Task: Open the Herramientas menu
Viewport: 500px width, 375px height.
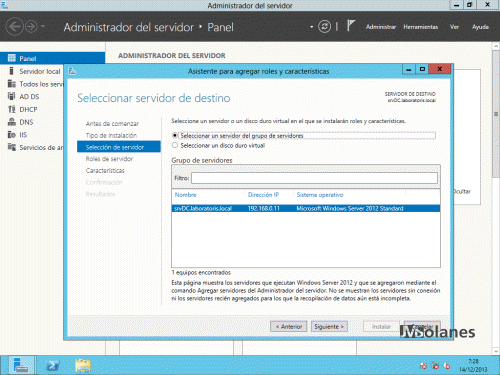Action: (421, 27)
